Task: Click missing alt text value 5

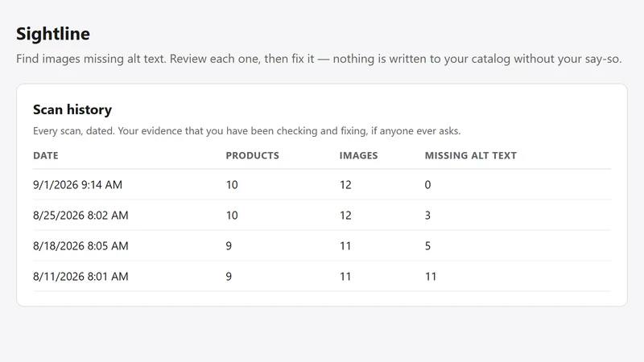Action: (x=427, y=246)
